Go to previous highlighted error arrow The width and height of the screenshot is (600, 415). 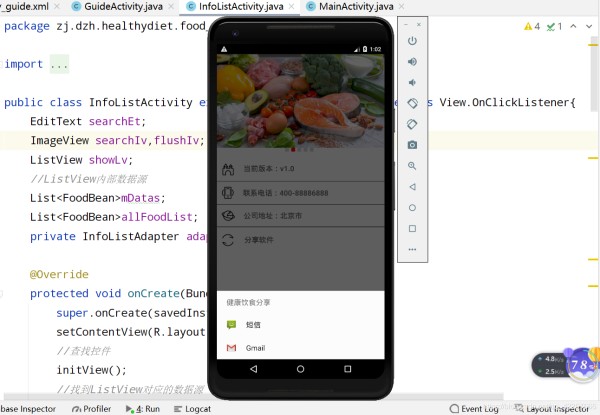pos(573,26)
